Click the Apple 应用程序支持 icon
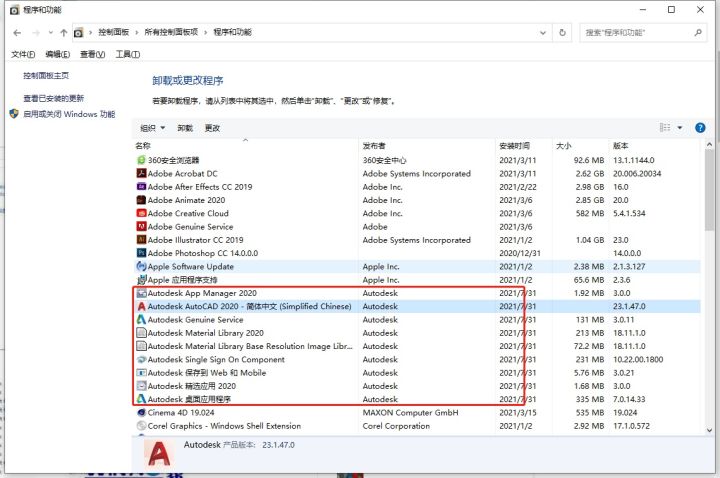The image size is (720, 478). (x=141, y=280)
